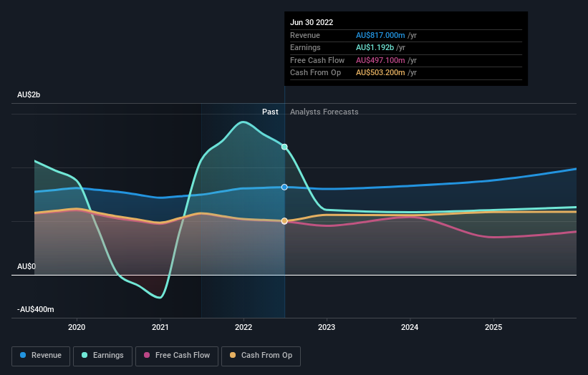Click the 'Cash From Op' row label in tooltip
The image size is (588, 375).
pos(315,73)
